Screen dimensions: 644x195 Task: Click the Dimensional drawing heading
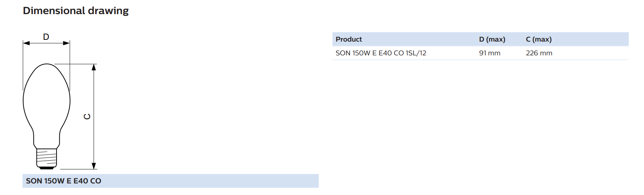pyautogui.click(x=76, y=11)
